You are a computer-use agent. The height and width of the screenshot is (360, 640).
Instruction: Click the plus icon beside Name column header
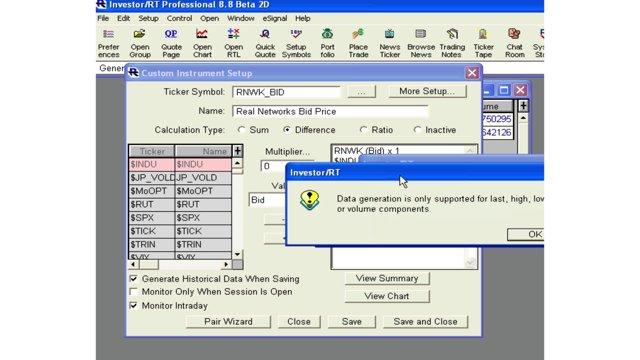click(x=238, y=151)
